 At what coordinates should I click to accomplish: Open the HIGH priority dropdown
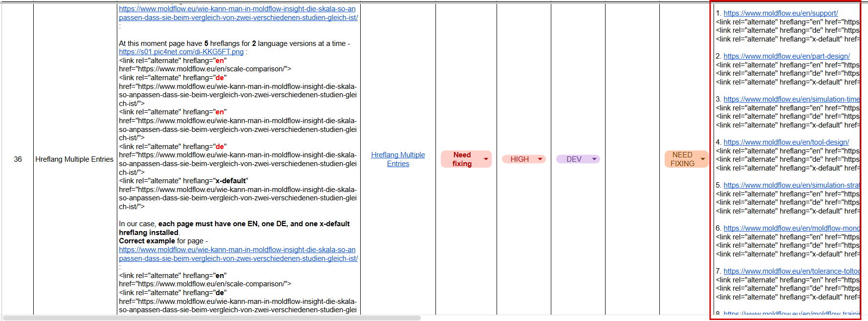[524, 159]
